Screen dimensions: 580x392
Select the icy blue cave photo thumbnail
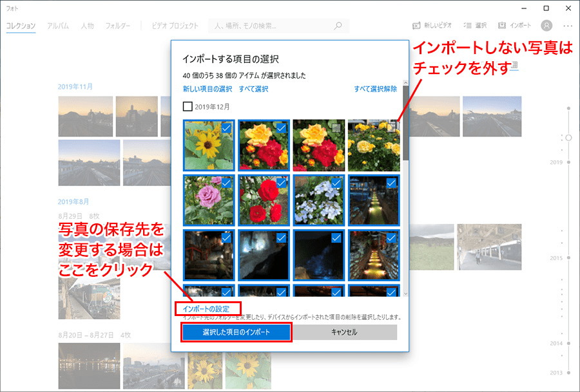coord(264,256)
